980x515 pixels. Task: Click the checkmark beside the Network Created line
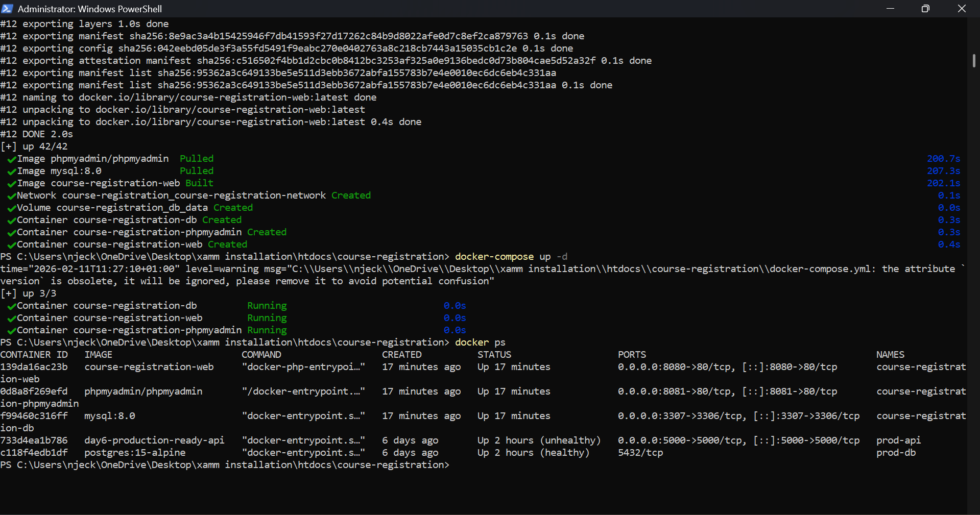(x=11, y=196)
